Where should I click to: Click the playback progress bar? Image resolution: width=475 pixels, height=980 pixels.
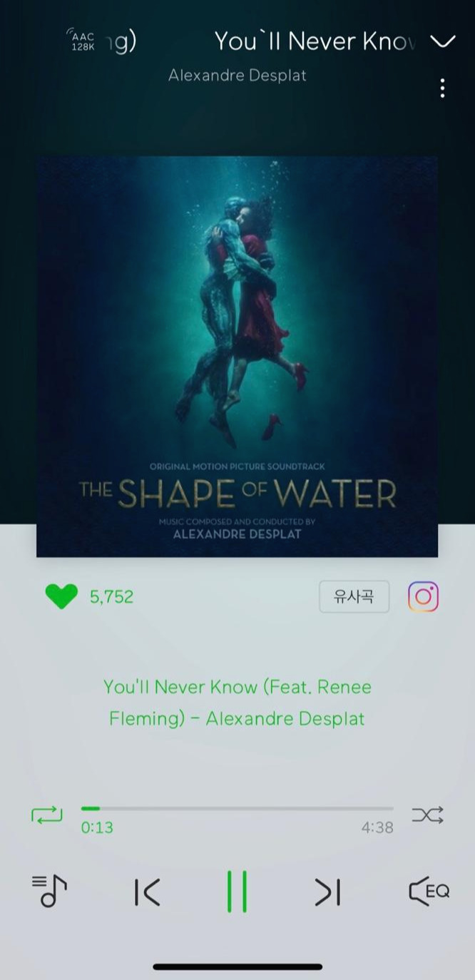tap(237, 808)
